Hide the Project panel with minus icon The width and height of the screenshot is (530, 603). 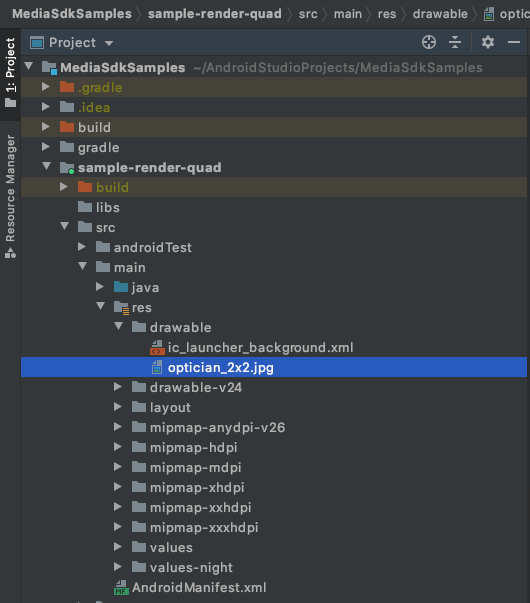click(x=514, y=42)
